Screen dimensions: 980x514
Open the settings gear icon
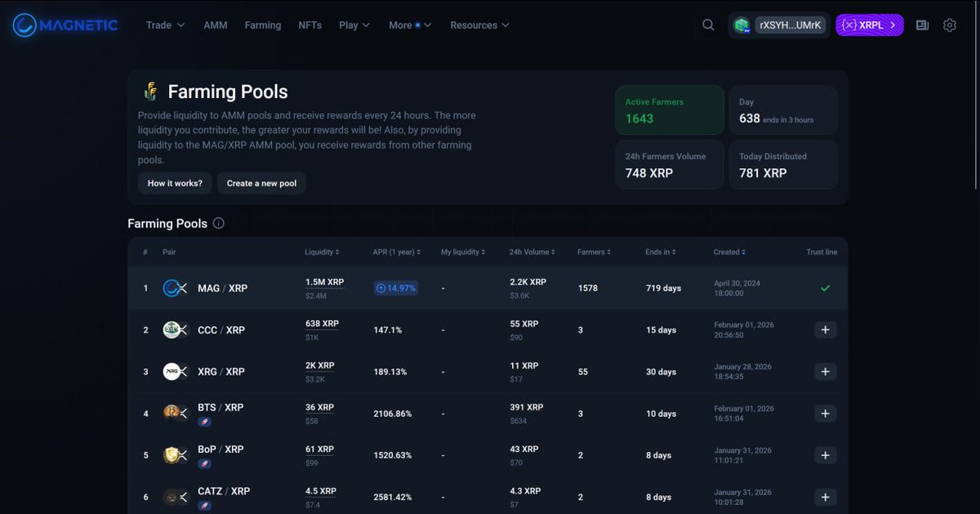949,25
